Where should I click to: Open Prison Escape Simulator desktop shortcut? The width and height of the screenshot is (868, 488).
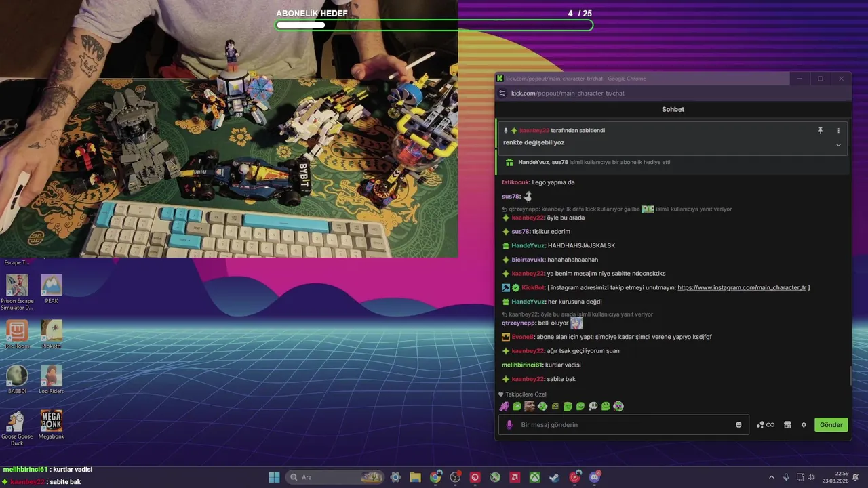point(17,292)
